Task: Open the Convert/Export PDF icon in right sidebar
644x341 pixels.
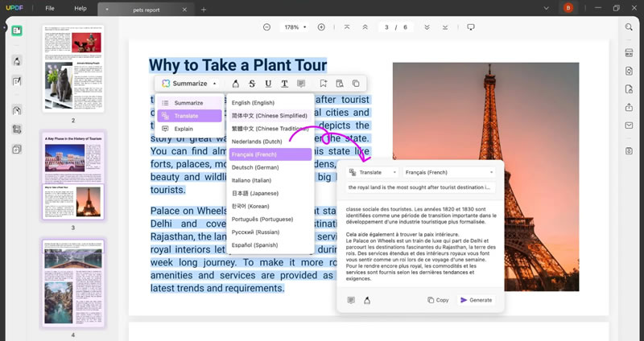Action: click(629, 71)
